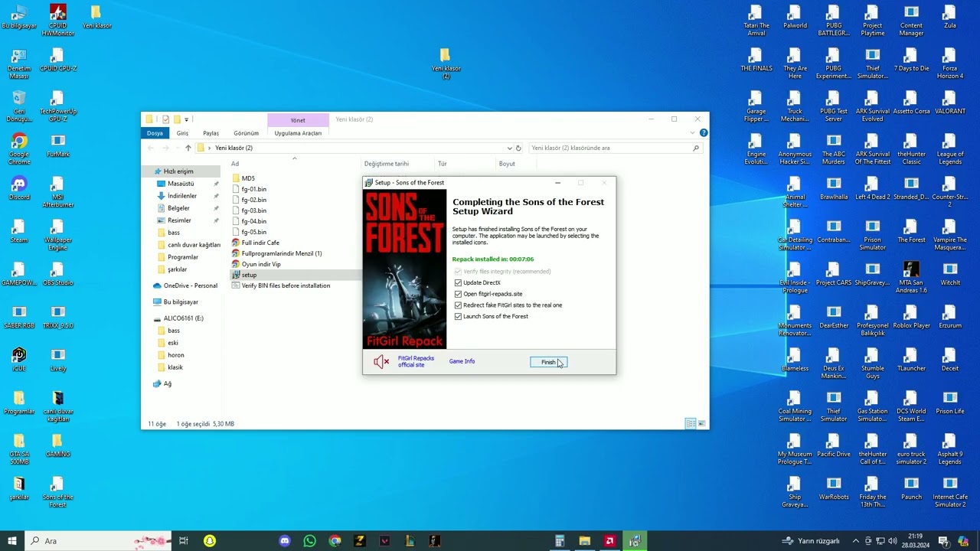Viewport: 980px width, 551px height.
Task: Select the Full indir Cafe shortcut
Action: click(x=260, y=243)
